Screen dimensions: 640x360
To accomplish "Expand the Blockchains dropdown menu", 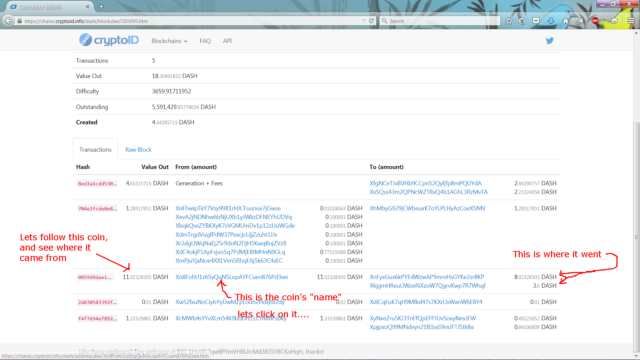I will point(169,41).
